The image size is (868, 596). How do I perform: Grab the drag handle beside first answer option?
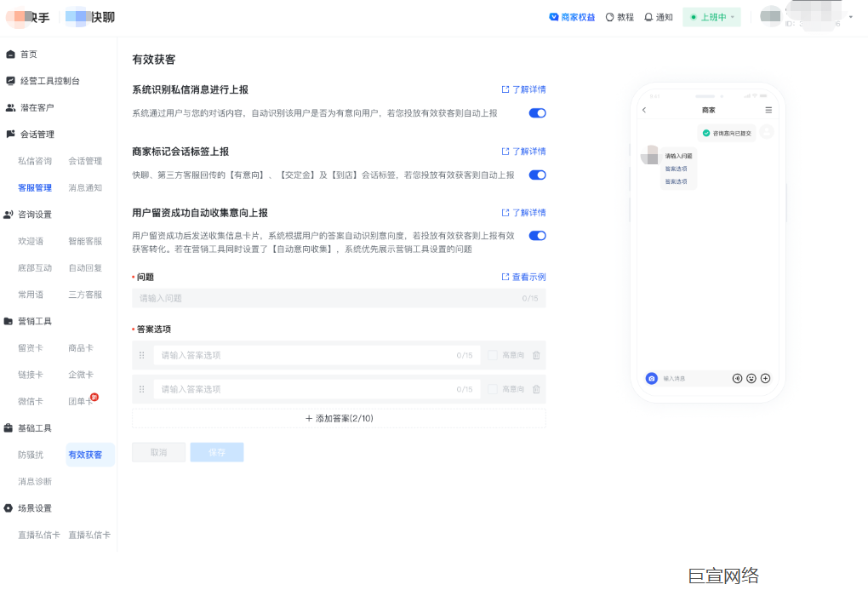[x=141, y=355]
